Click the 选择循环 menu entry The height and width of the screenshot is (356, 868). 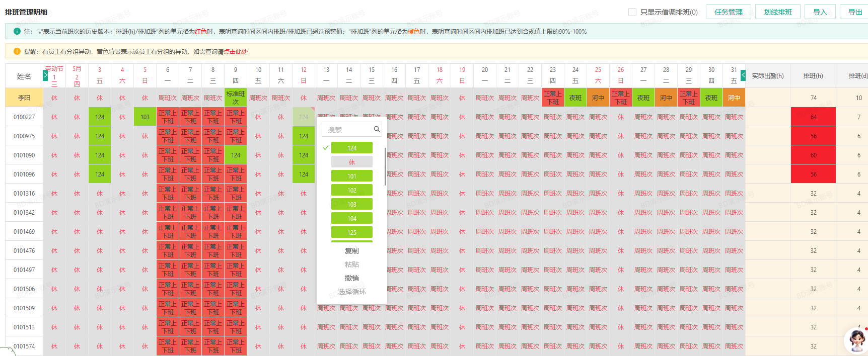point(351,292)
